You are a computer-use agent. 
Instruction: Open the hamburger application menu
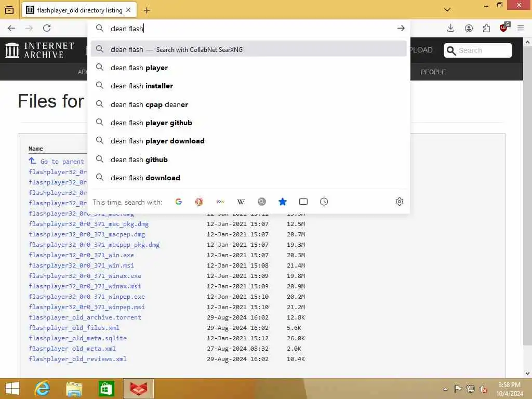pyautogui.click(x=521, y=28)
